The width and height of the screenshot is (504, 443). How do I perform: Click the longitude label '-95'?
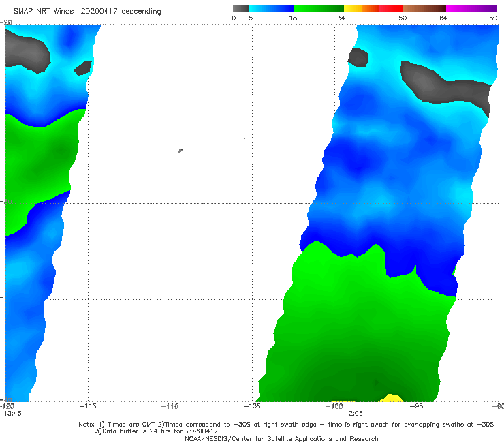pyautogui.click(x=416, y=406)
